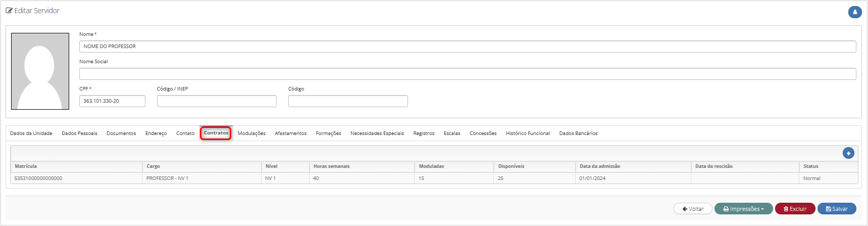This screenshot has width=868, height=226.
Task: Click the user profile icon top right
Action: [x=854, y=12]
